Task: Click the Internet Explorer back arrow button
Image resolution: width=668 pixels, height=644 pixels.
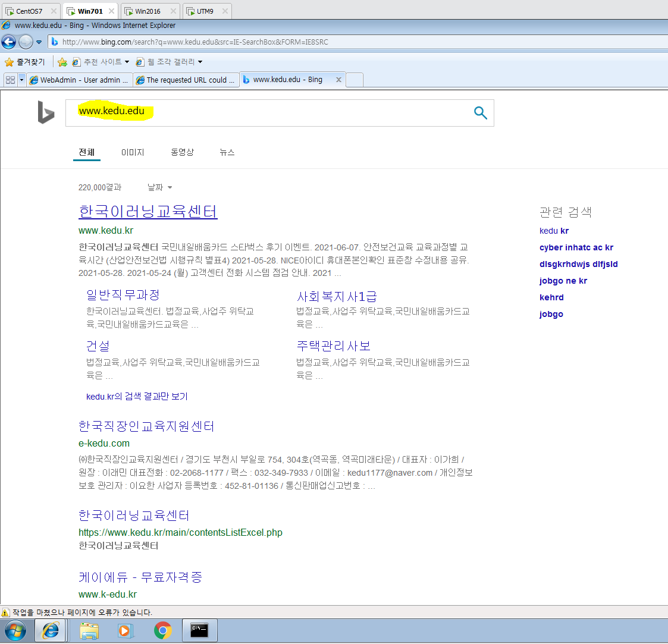Action: tap(8, 42)
